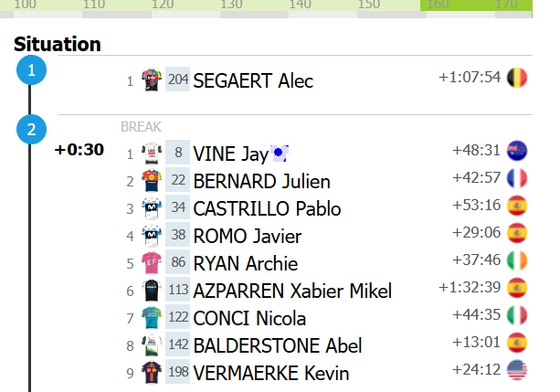Click the blue dot icon after Vine Jay
This screenshot has width=560, height=392.
[280, 153]
